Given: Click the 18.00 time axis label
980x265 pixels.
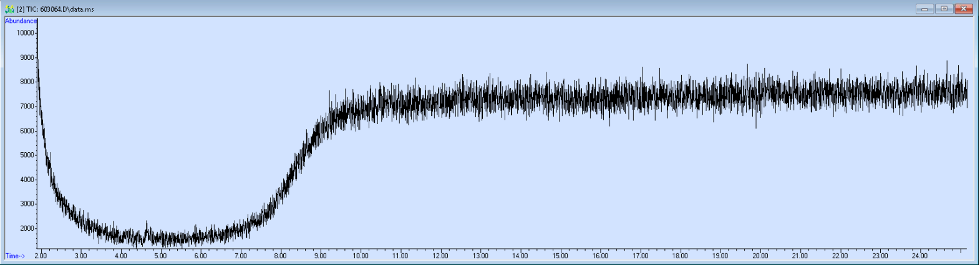Looking at the screenshot, I should [680, 256].
